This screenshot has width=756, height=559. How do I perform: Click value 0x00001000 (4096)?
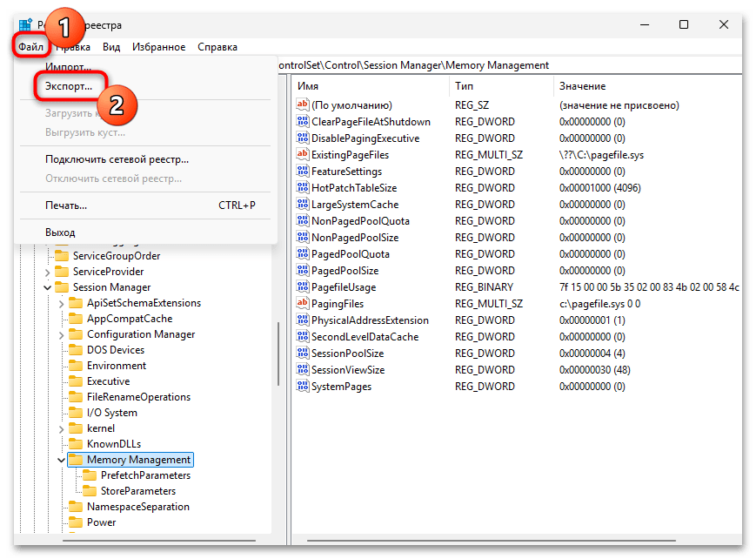click(599, 188)
